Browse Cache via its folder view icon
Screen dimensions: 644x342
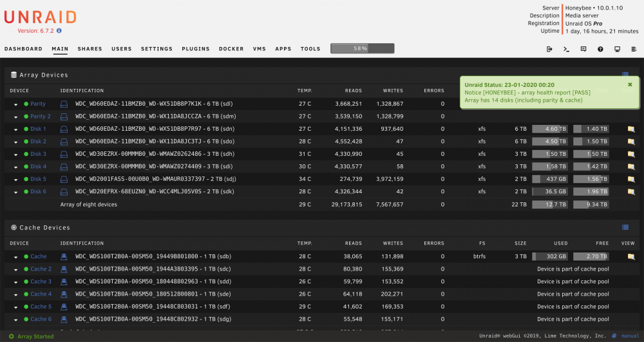coord(631,256)
